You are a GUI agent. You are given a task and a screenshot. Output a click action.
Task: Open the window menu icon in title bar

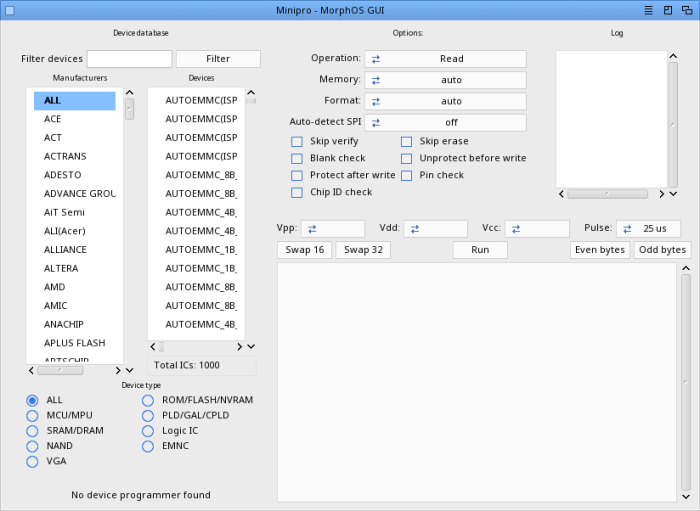649,10
